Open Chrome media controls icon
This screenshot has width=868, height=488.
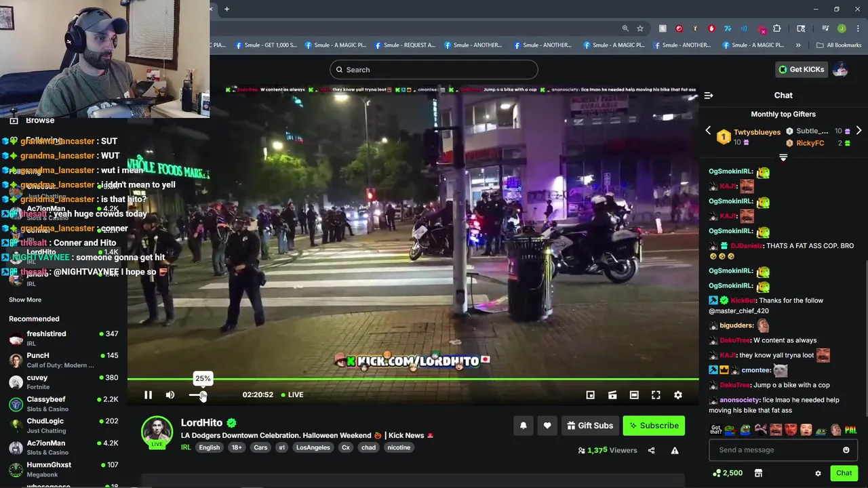pyautogui.click(x=825, y=28)
